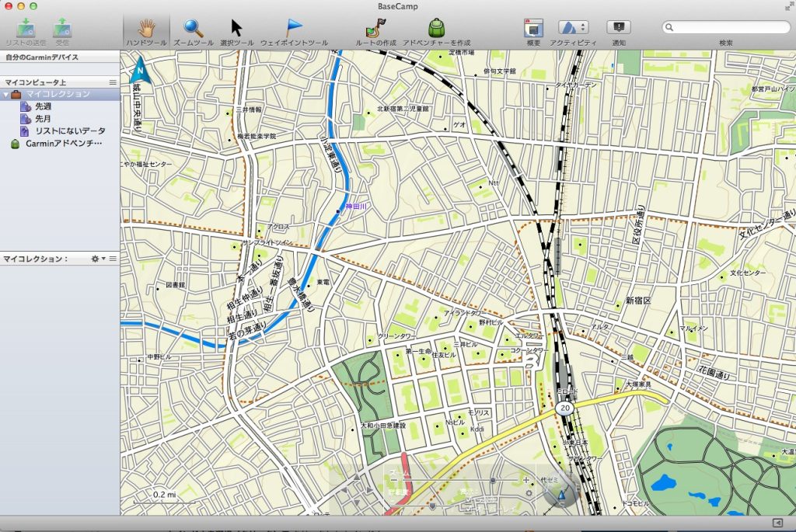796x532 pixels.
Task: Select the 先月 (last month) smart list
Action: point(43,119)
